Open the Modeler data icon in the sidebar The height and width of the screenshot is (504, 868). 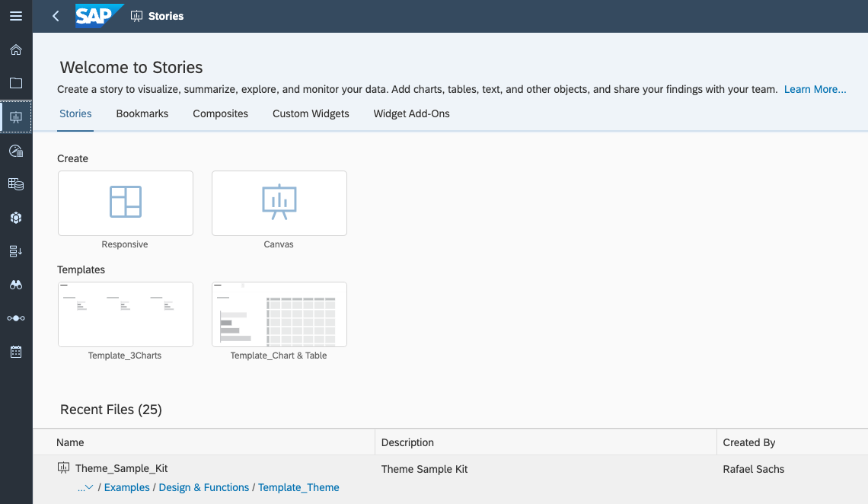(16, 183)
